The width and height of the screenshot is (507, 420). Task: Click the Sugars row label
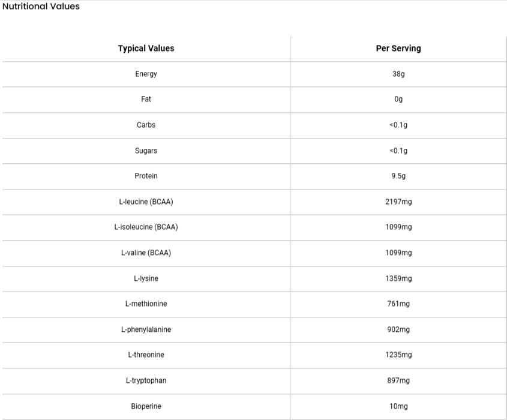click(x=146, y=151)
